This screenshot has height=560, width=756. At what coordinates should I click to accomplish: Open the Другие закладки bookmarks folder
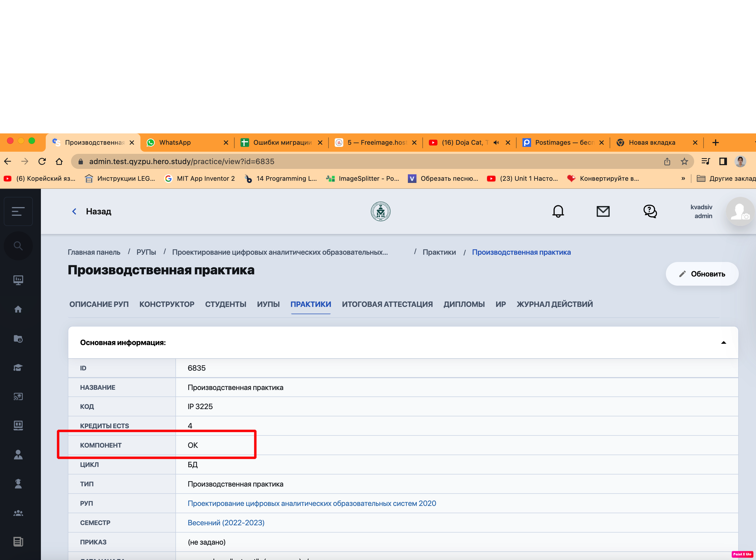point(726,178)
